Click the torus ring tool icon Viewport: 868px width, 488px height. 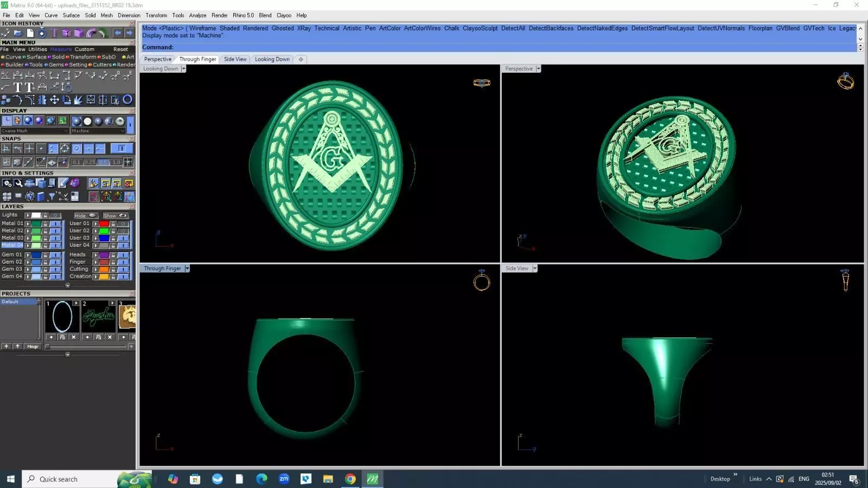pyautogui.click(x=127, y=99)
